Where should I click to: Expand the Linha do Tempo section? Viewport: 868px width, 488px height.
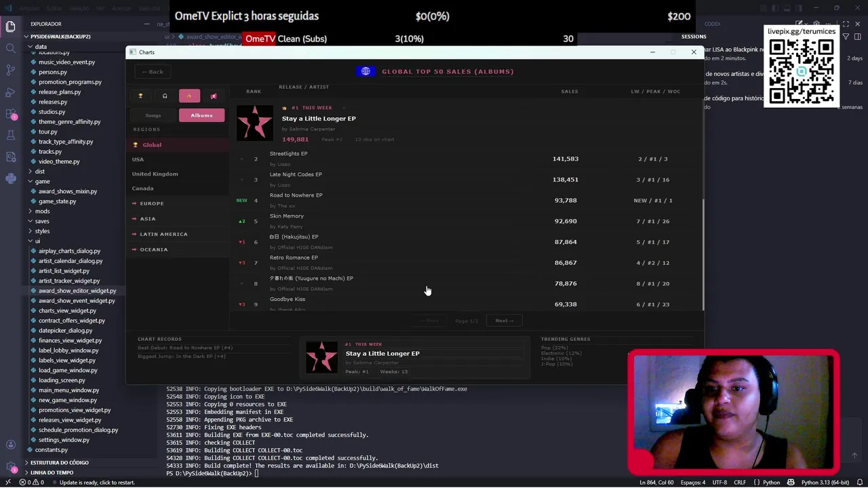coord(52,472)
